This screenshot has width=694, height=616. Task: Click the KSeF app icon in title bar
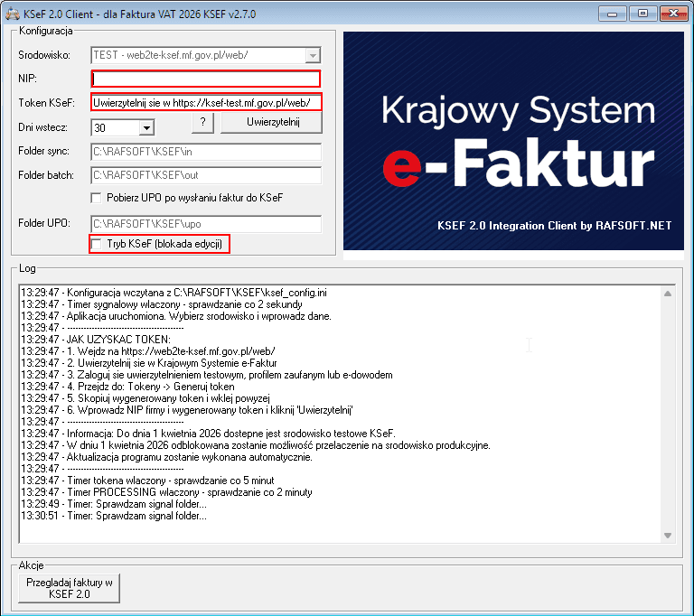coord(13,14)
